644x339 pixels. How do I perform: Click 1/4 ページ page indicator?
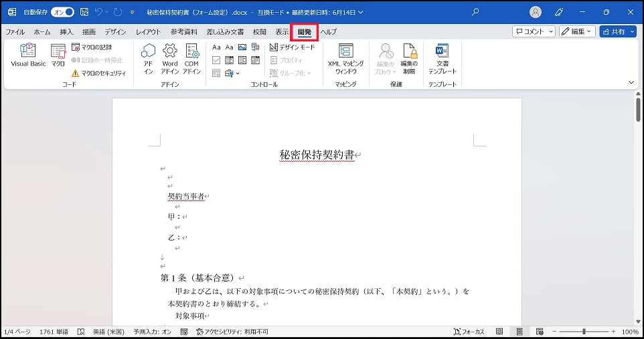(17, 332)
